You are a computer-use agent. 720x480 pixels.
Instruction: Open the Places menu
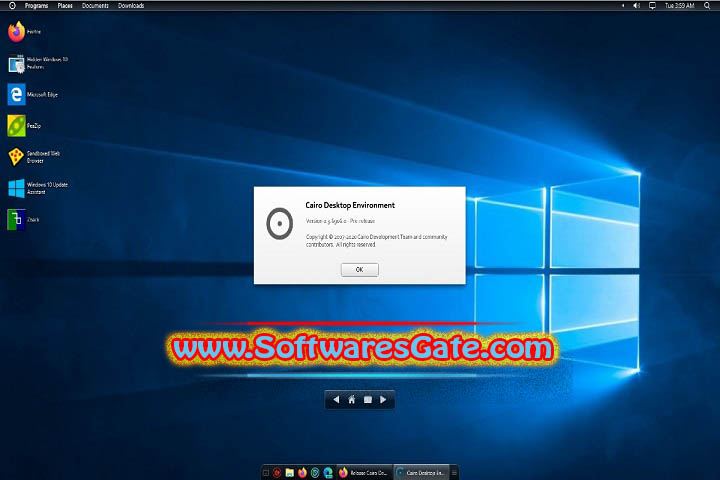point(65,6)
